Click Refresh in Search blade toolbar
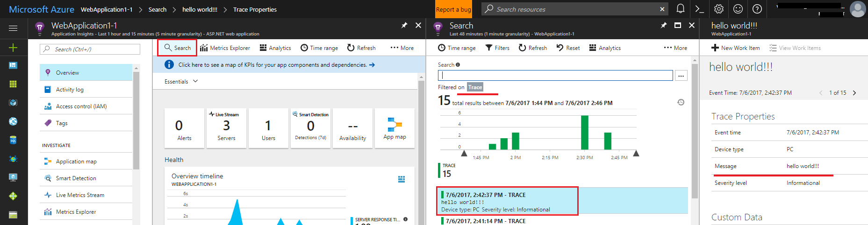This screenshot has width=868, height=225. [x=533, y=48]
